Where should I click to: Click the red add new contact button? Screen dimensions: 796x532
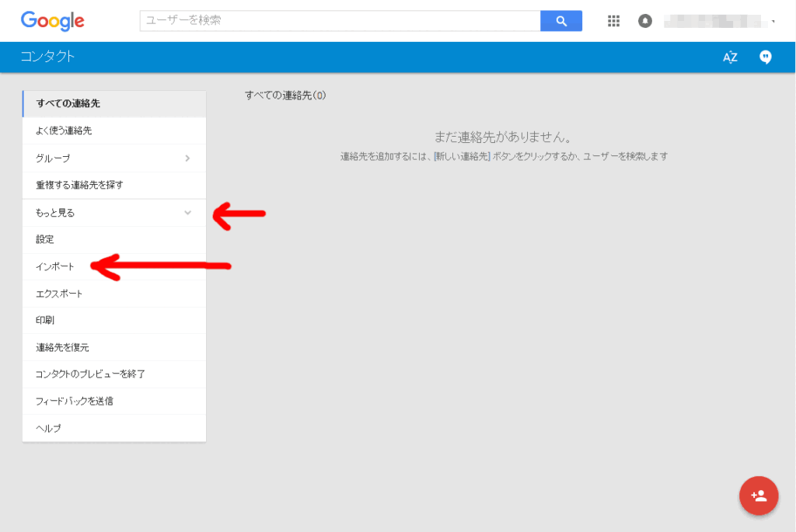tap(759, 495)
